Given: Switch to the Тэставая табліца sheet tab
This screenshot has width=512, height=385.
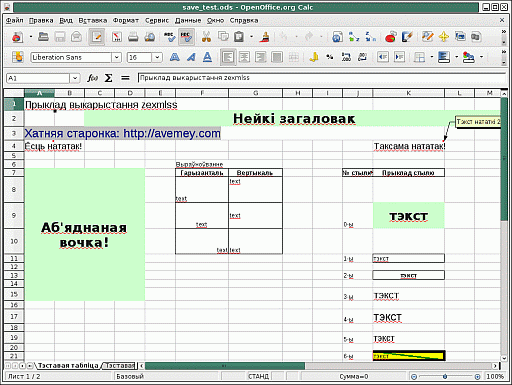Looking at the screenshot, I should click(68, 365).
